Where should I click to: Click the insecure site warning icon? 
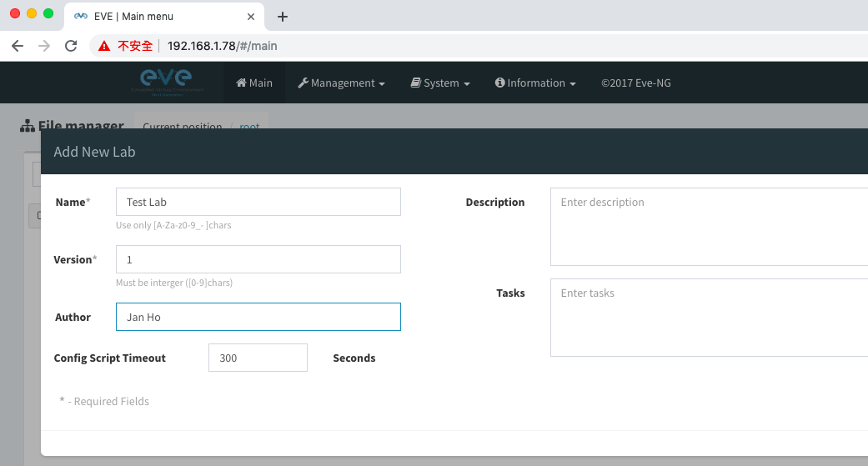click(104, 46)
